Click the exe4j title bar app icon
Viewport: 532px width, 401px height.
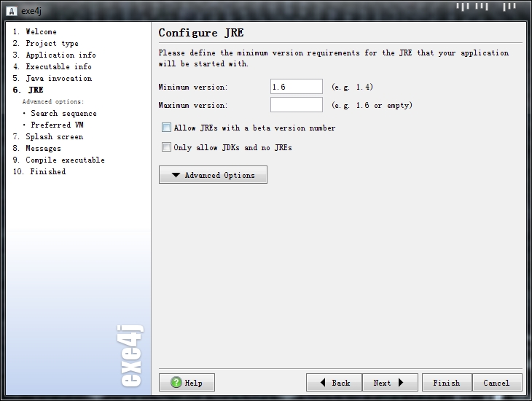(x=12, y=11)
